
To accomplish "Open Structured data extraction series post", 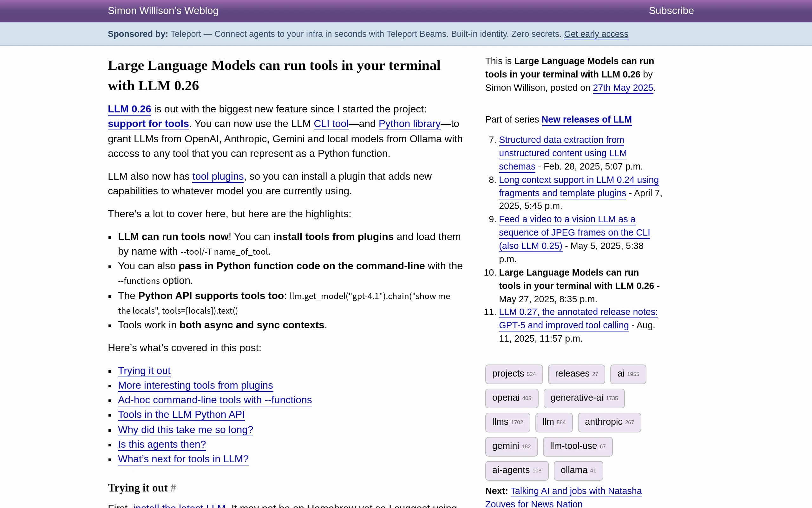I will pyautogui.click(x=562, y=153).
